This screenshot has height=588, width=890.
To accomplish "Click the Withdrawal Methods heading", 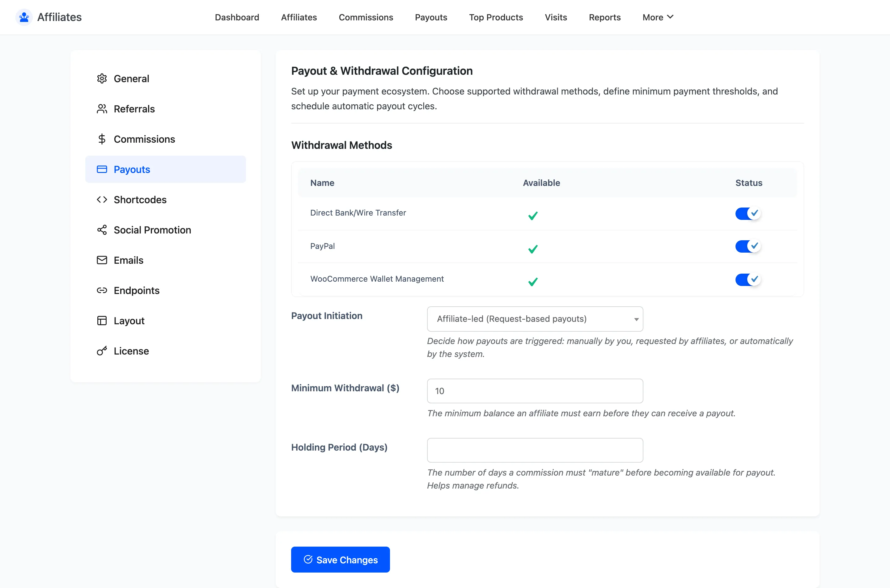I will pyautogui.click(x=341, y=145).
